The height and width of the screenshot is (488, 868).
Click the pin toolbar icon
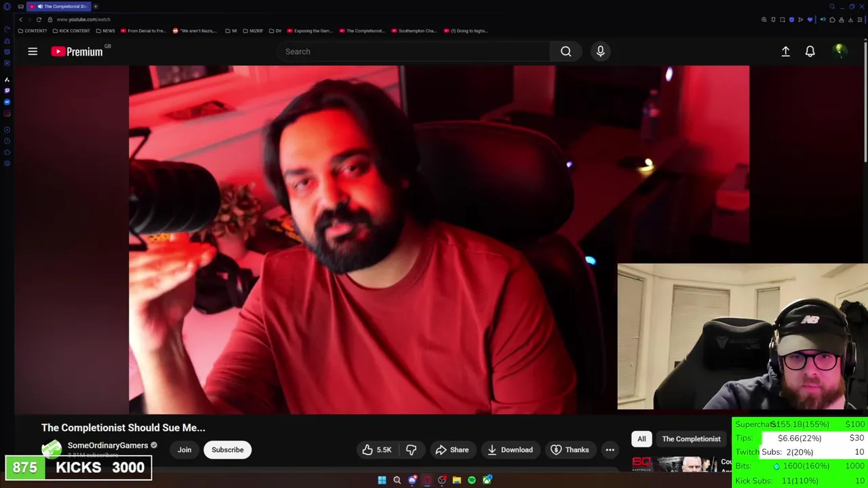coord(773,20)
